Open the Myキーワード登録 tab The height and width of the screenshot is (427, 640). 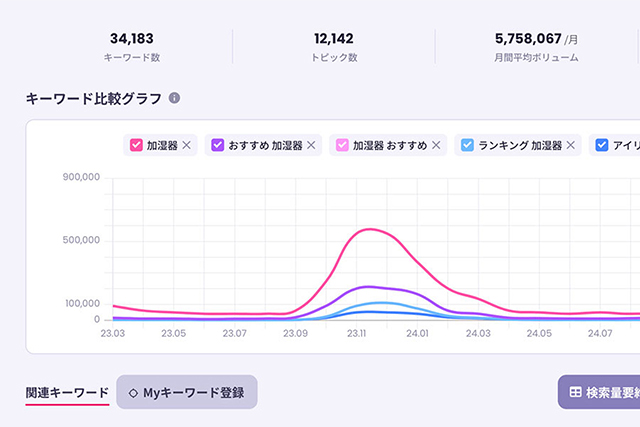point(187,392)
